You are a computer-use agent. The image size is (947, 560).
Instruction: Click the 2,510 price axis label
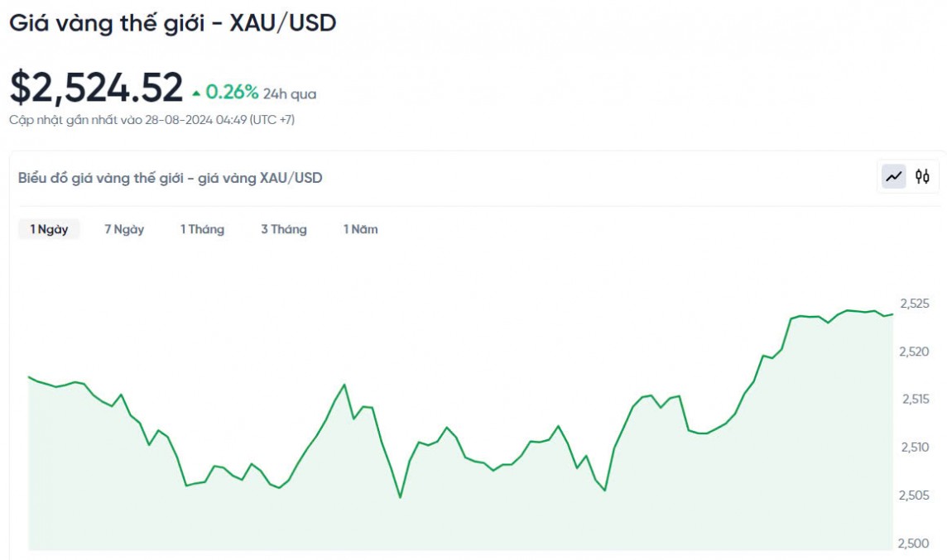pyautogui.click(x=915, y=448)
